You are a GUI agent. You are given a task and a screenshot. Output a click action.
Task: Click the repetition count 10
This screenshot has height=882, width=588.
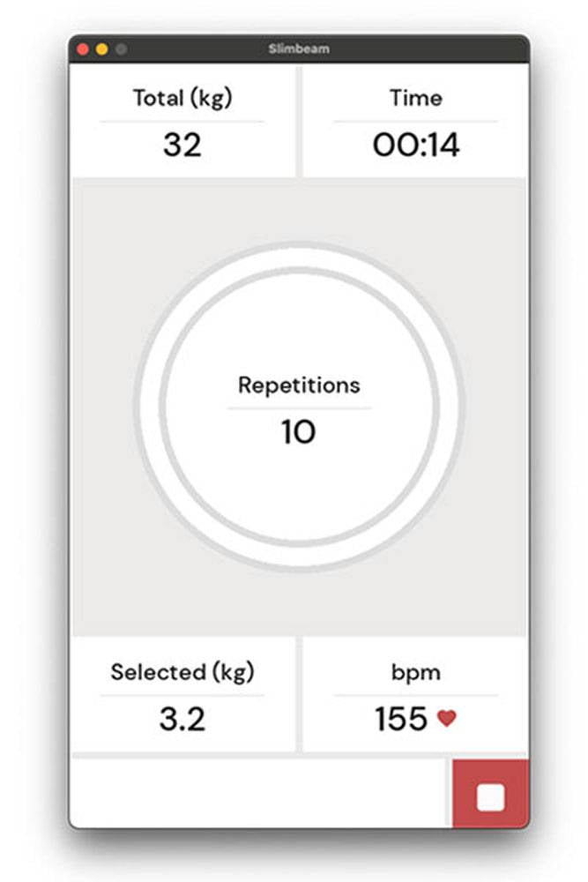click(x=299, y=432)
